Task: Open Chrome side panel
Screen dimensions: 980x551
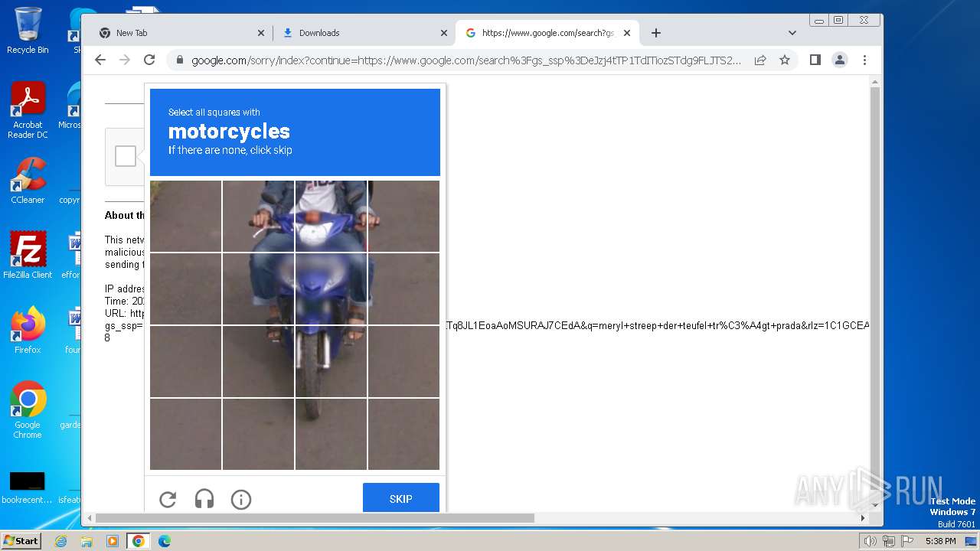Action: point(815,60)
